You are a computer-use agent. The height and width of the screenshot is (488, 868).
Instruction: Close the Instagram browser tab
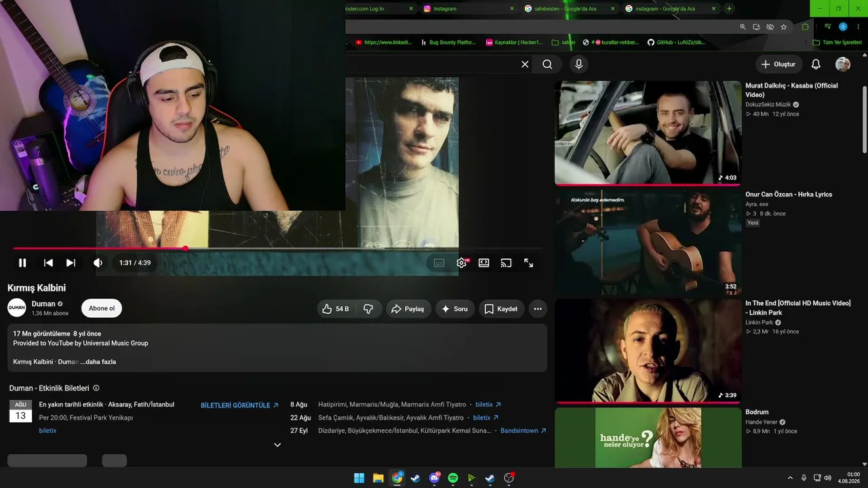(x=512, y=9)
